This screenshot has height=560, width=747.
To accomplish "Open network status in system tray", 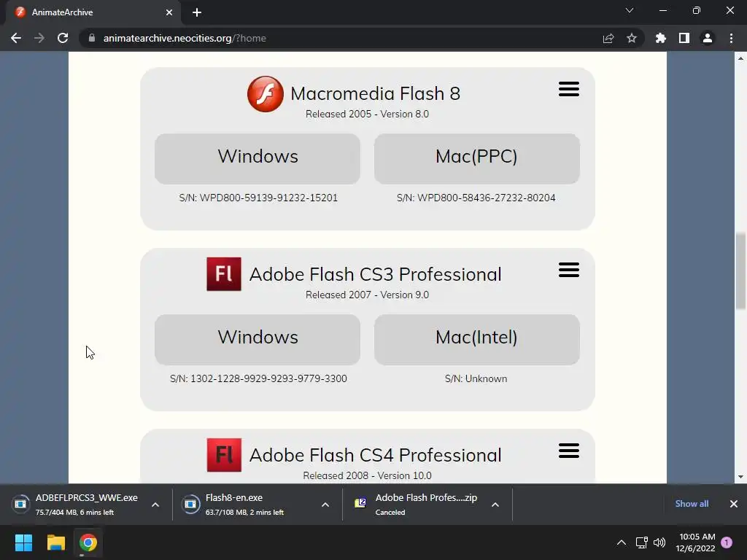I will [641, 542].
